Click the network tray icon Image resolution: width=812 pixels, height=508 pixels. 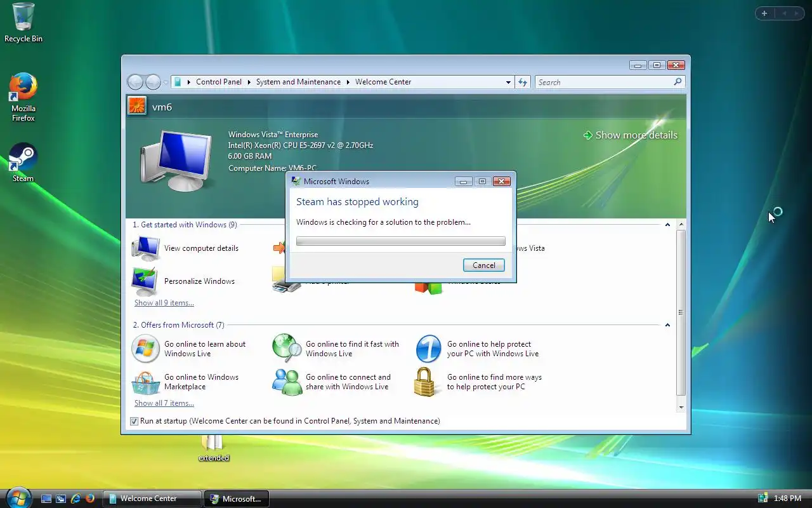pos(763,498)
